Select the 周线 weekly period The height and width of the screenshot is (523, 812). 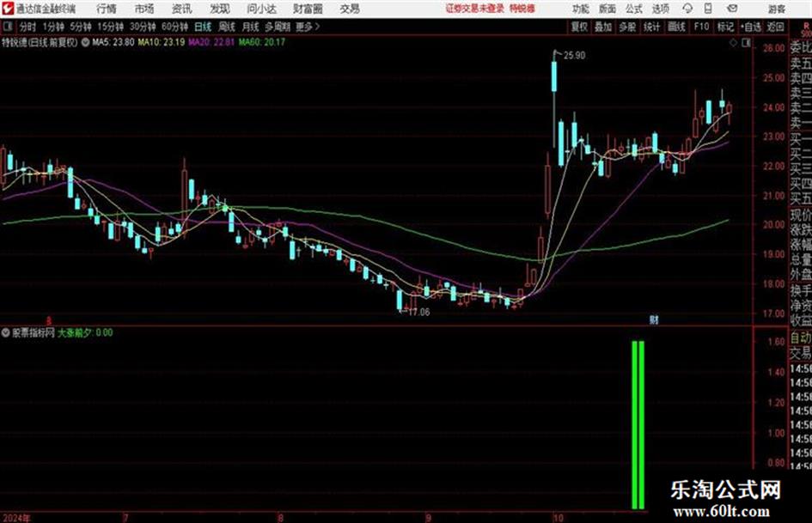[x=227, y=27]
